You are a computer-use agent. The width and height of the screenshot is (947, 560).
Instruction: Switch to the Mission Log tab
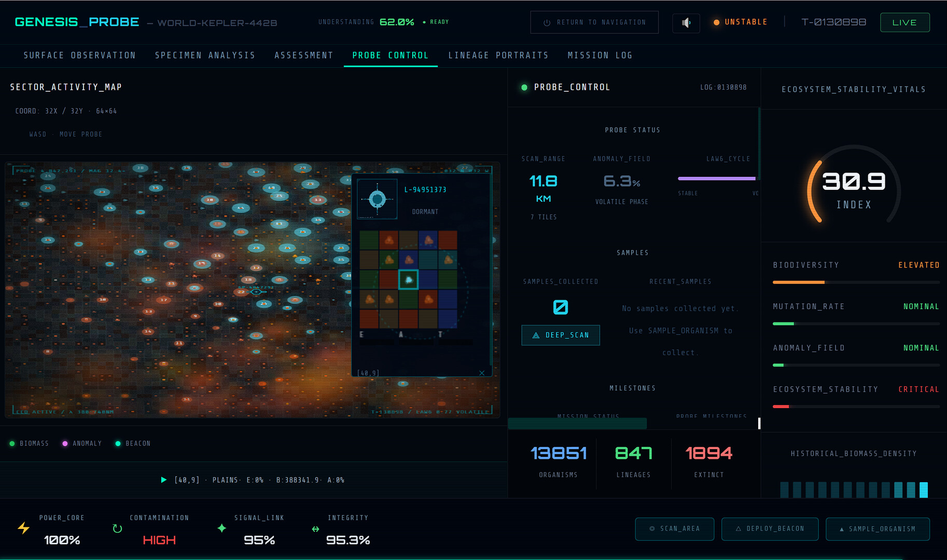tap(600, 55)
